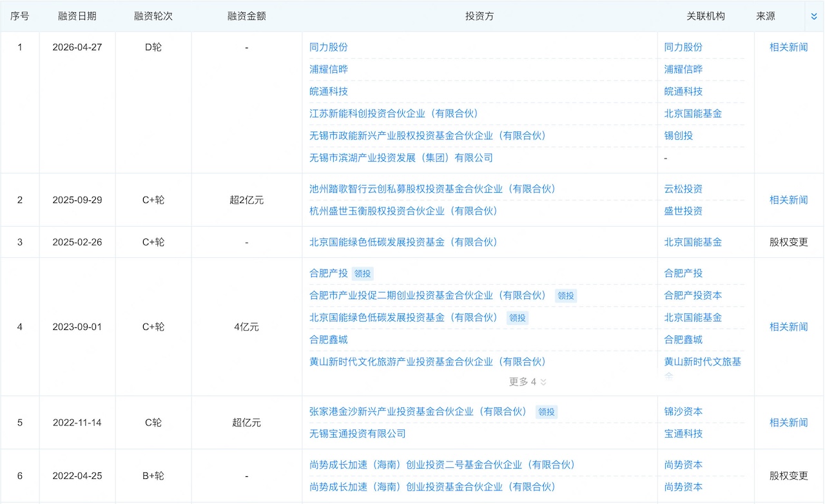The width and height of the screenshot is (825, 504).
Task: Click the 融资轮次 column header
Action: point(153,16)
